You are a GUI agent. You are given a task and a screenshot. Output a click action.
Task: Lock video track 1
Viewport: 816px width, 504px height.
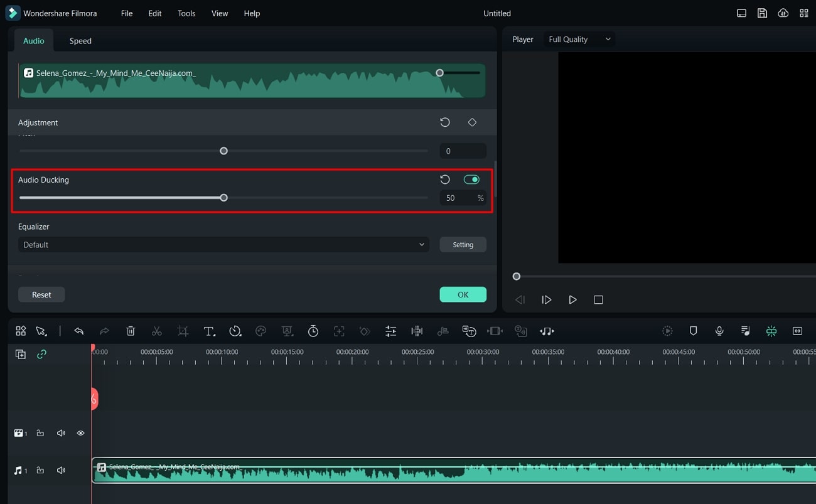point(40,433)
